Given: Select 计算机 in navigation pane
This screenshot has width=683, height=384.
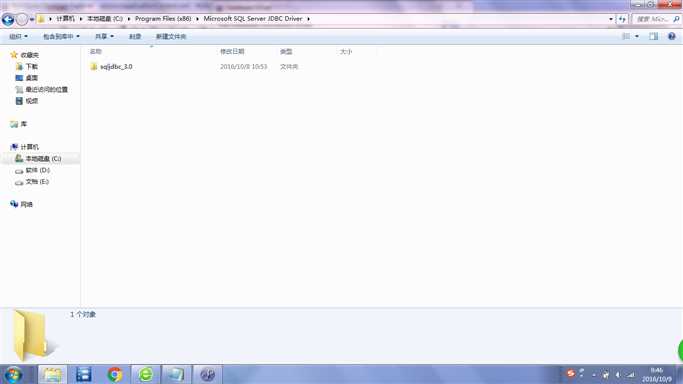Looking at the screenshot, I should [x=30, y=147].
